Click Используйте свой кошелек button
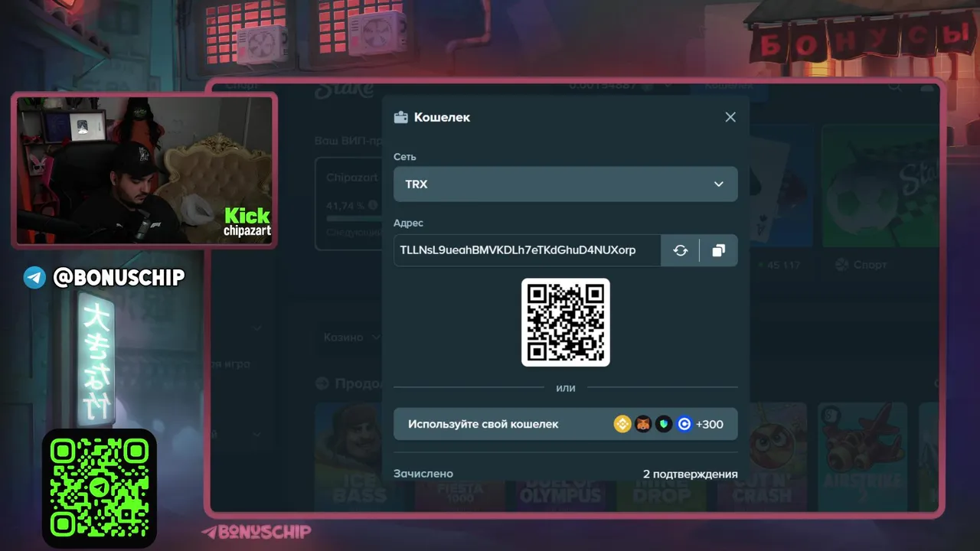 (566, 424)
